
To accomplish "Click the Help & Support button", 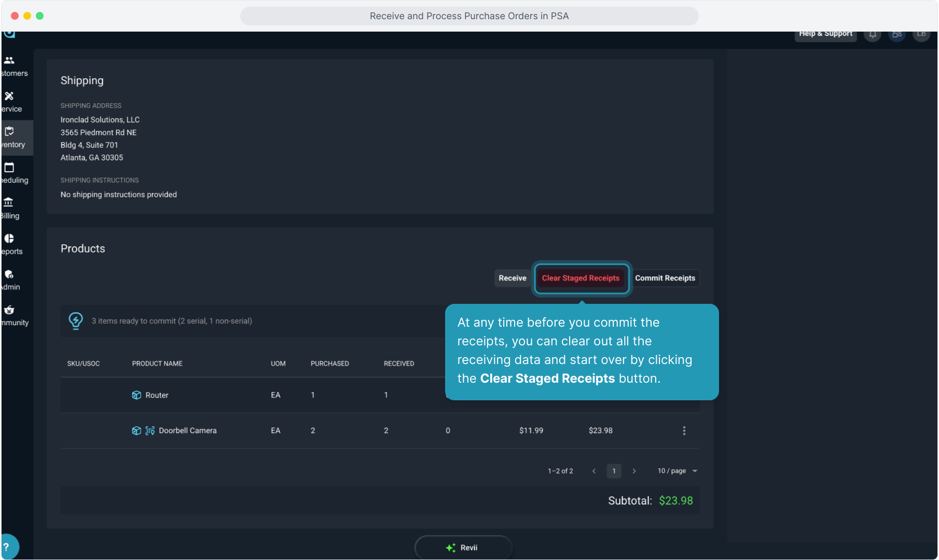I will (x=825, y=35).
